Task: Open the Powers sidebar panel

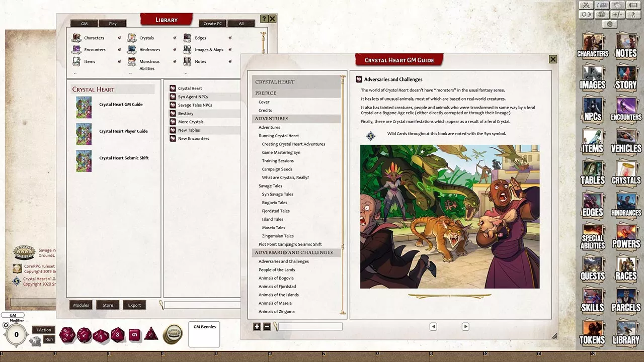Action: (x=626, y=236)
